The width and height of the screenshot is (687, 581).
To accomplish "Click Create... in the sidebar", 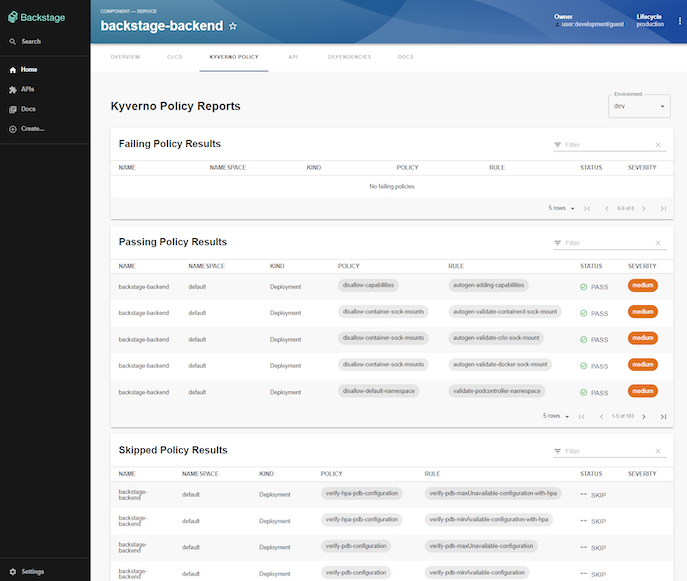I will point(32,129).
